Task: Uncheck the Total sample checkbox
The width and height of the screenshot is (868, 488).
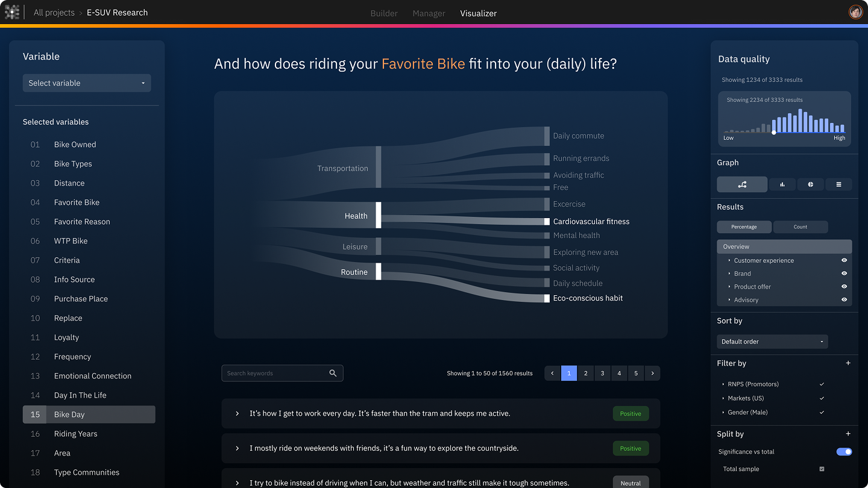Action: coord(822,469)
